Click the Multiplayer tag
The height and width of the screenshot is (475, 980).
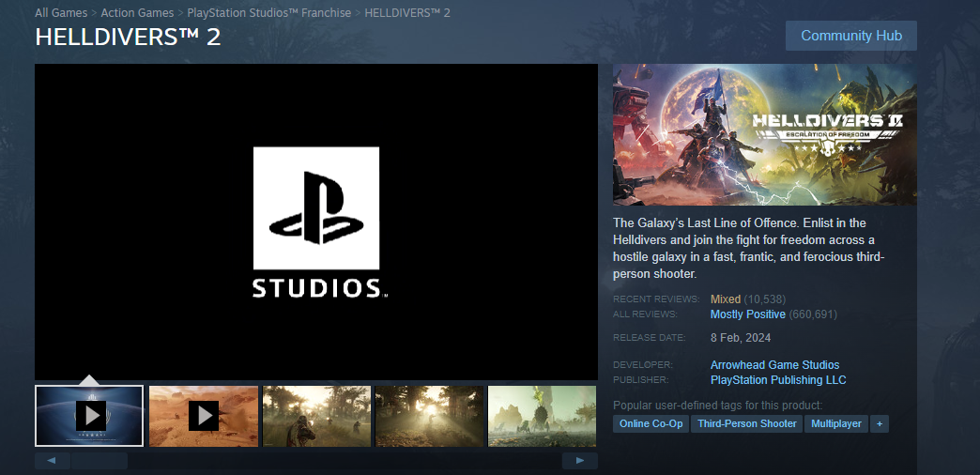pyautogui.click(x=836, y=423)
